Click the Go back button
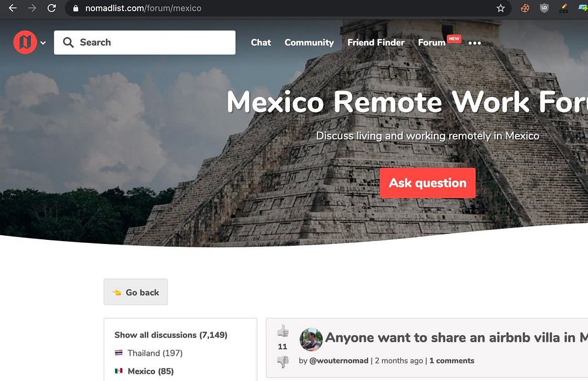This screenshot has height=381, width=588. tap(136, 292)
